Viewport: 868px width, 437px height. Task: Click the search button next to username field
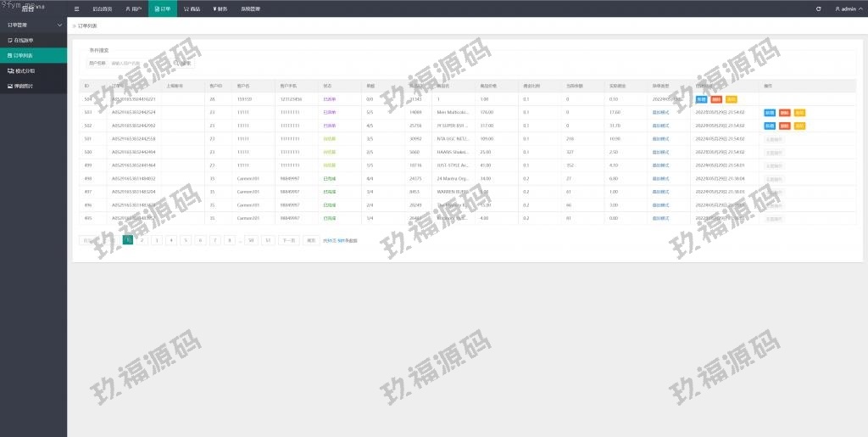pyautogui.click(x=183, y=63)
